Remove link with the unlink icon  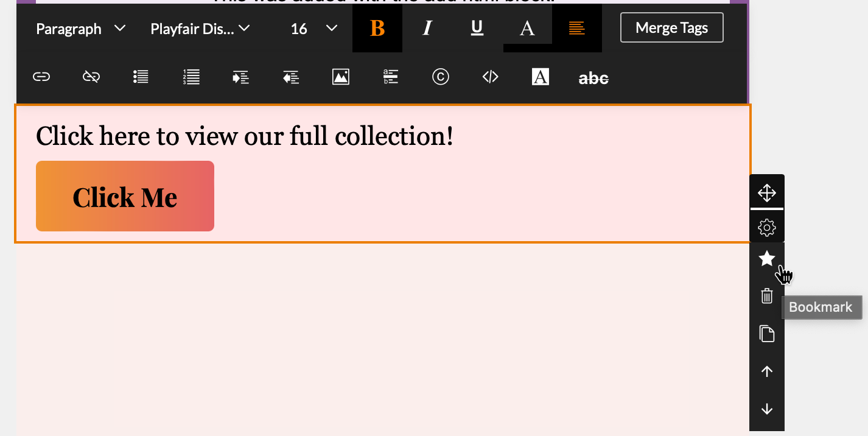tap(91, 77)
